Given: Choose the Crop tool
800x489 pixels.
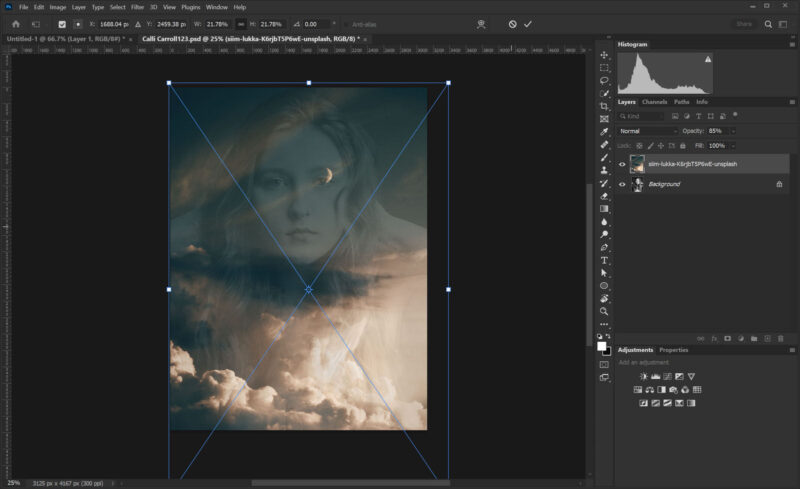Looking at the screenshot, I should (x=605, y=107).
